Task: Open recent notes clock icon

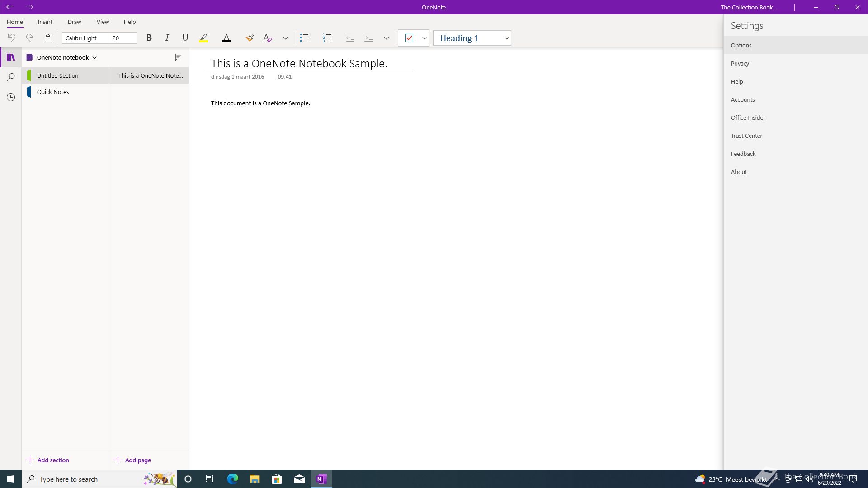Action: point(11,97)
